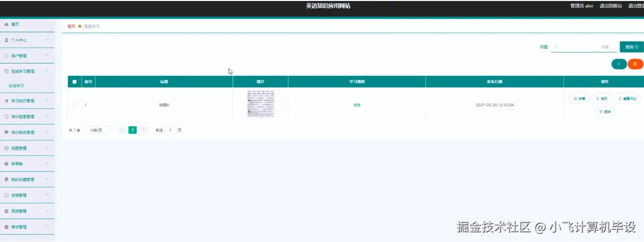
Task: Click the 标题 column header
Action: coord(164,82)
